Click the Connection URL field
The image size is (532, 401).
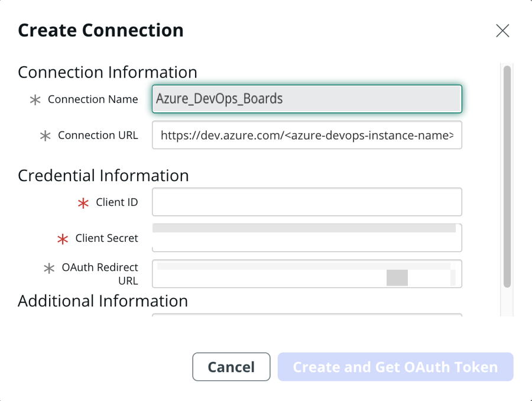point(307,135)
